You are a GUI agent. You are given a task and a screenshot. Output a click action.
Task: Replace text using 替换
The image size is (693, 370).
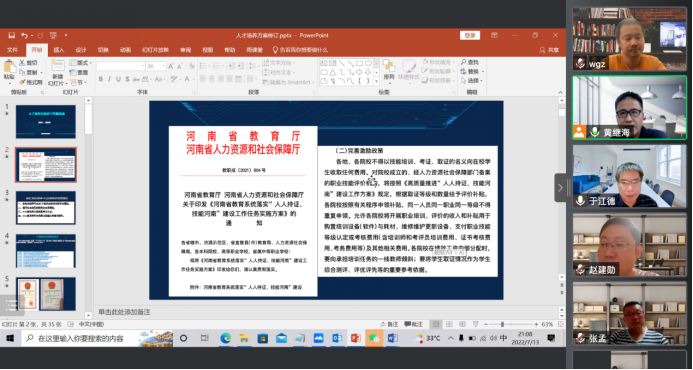pos(471,72)
